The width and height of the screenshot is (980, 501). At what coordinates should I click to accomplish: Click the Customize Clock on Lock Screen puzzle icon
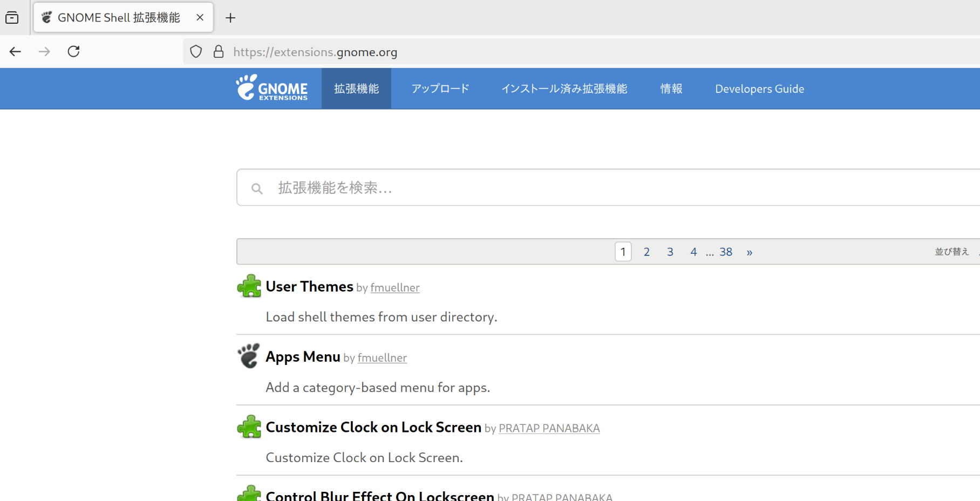249,426
